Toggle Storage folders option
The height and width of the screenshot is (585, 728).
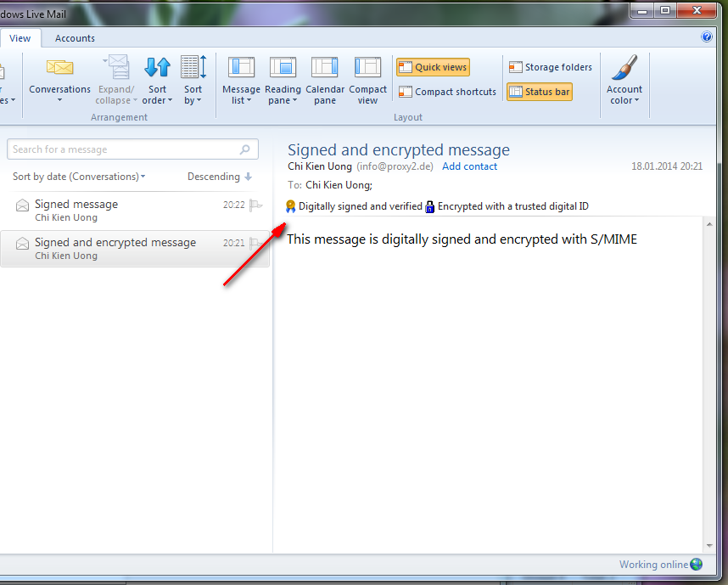(x=551, y=67)
